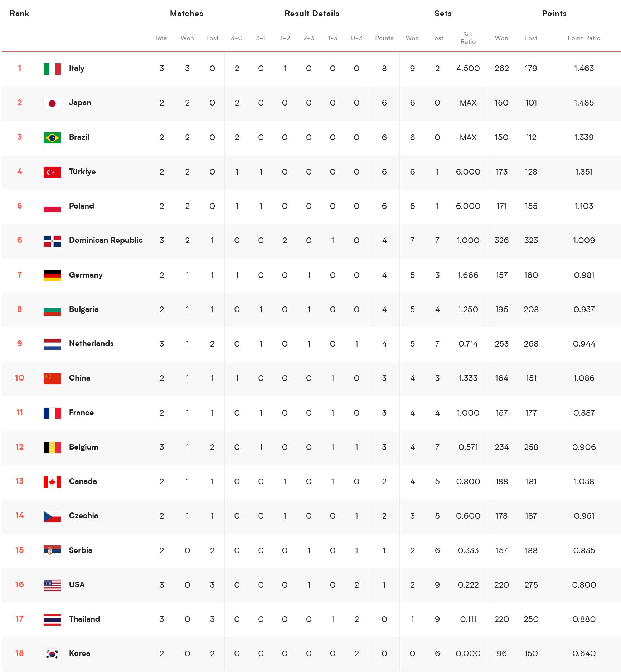Click the Brazil flag icon

[x=52, y=138]
